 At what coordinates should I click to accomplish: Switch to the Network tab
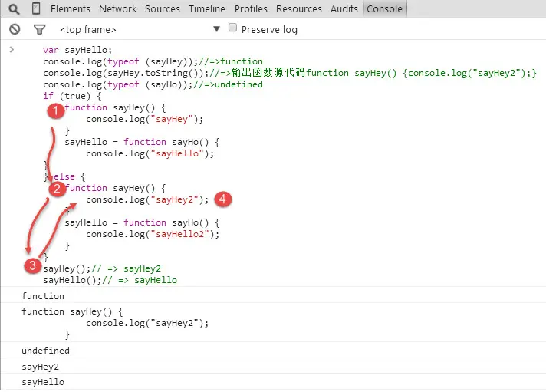(x=117, y=8)
